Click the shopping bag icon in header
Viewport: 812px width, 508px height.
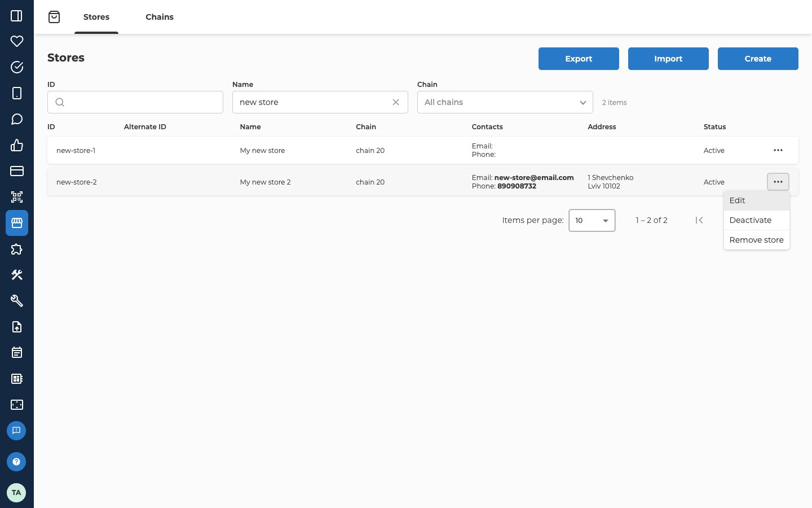coord(54,17)
